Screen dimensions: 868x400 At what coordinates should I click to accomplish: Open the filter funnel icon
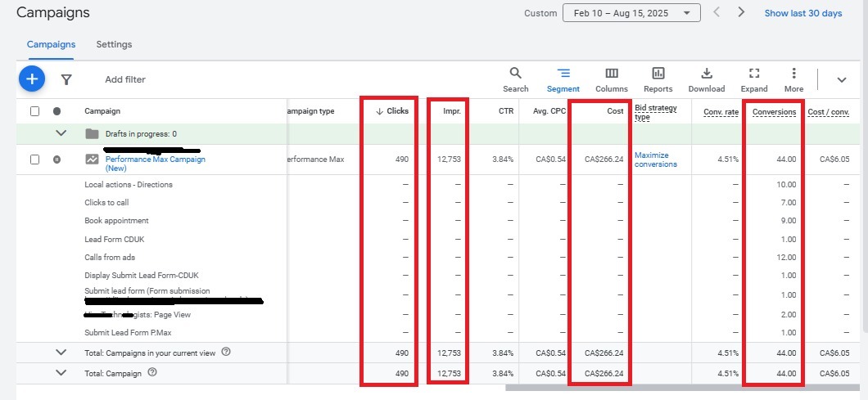click(x=66, y=79)
